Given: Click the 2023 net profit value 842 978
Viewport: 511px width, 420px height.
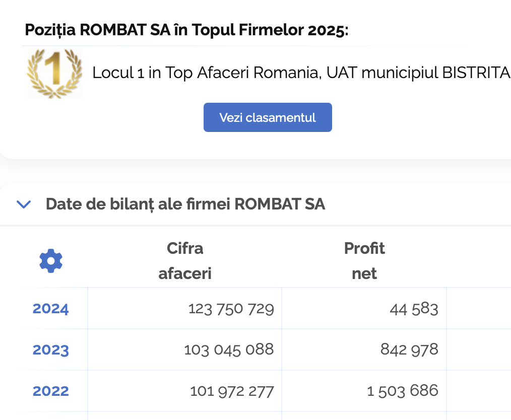Looking at the screenshot, I should click(409, 349).
